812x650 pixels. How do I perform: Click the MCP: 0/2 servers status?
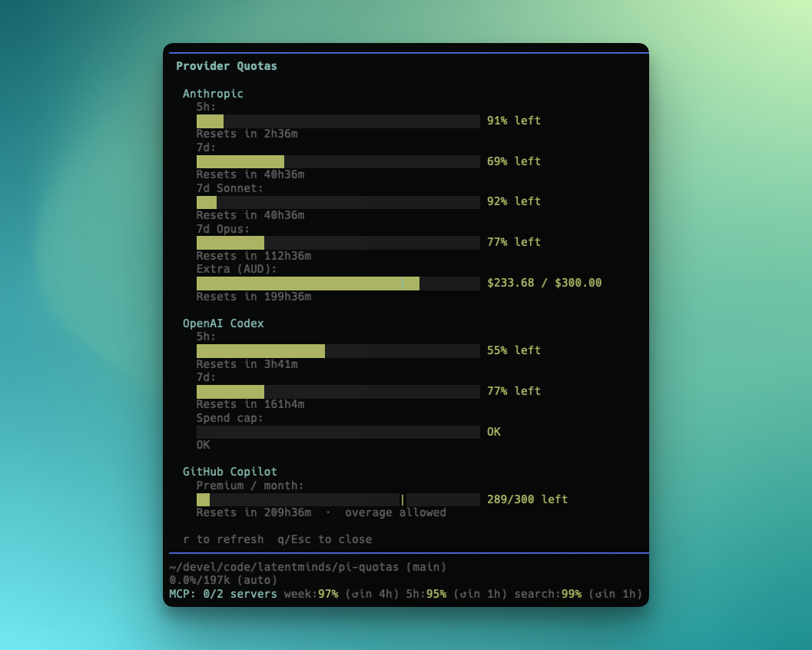click(224, 594)
